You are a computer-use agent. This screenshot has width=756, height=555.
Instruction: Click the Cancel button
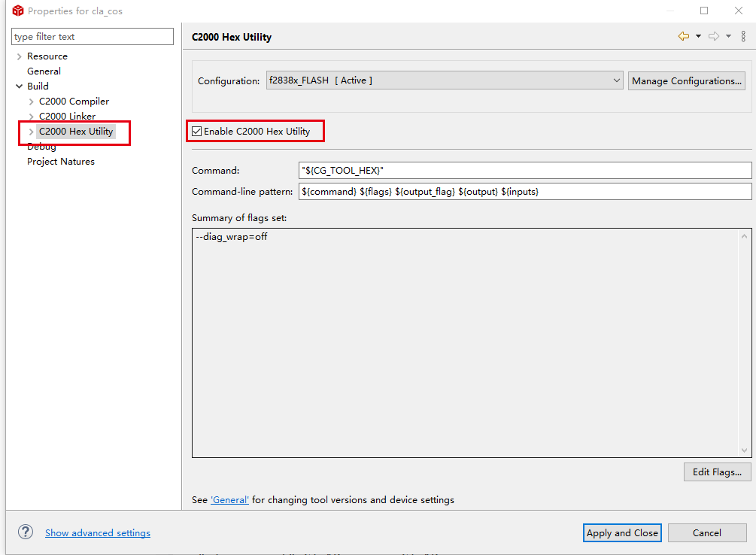[x=707, y=533]
